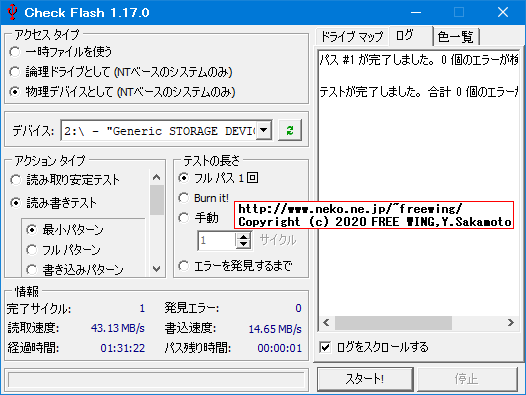Close the Check Flash window

click(x=503, y=12)
